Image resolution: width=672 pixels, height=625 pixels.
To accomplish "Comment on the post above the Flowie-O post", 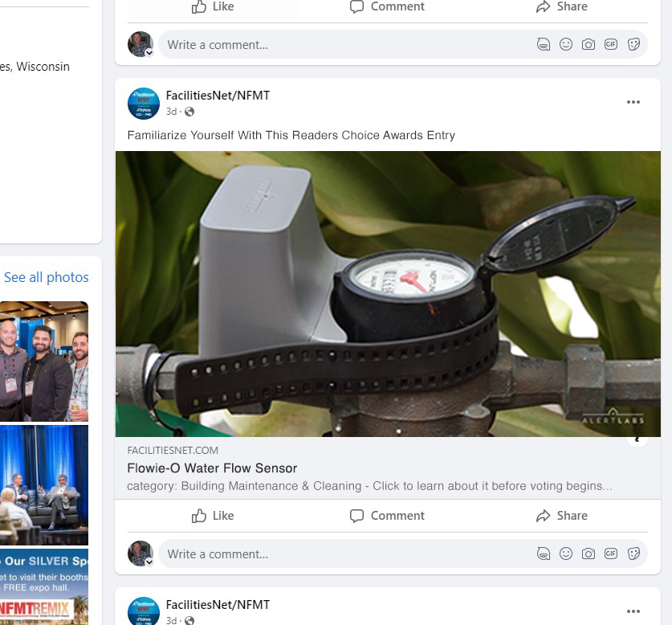I will pyautogui.click(x=387, y=7).
